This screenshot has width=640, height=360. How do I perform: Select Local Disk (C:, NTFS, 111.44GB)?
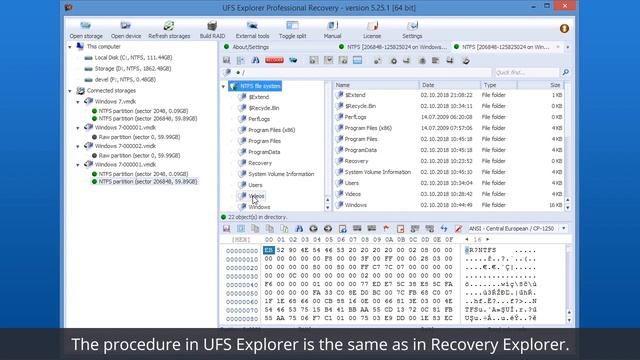click(133, 58)
